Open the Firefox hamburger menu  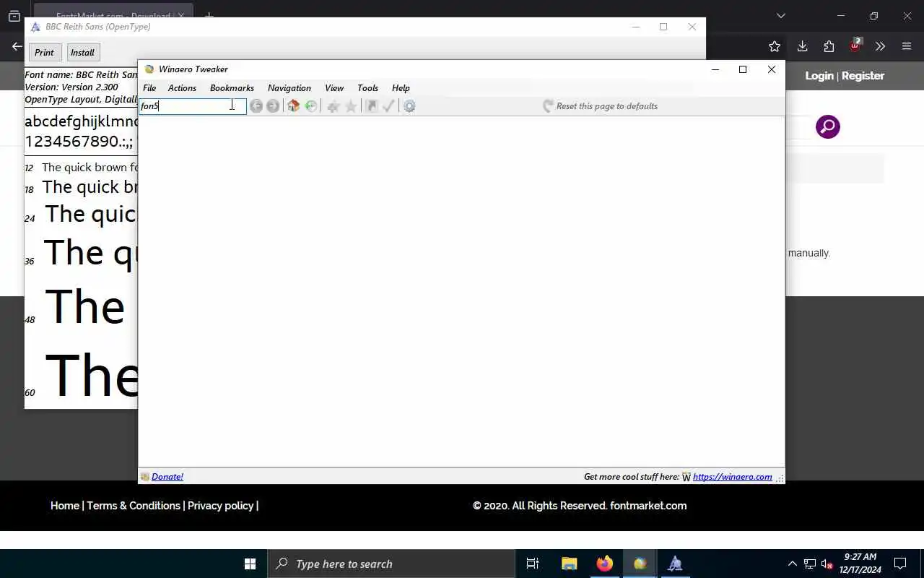click(907, 46)
